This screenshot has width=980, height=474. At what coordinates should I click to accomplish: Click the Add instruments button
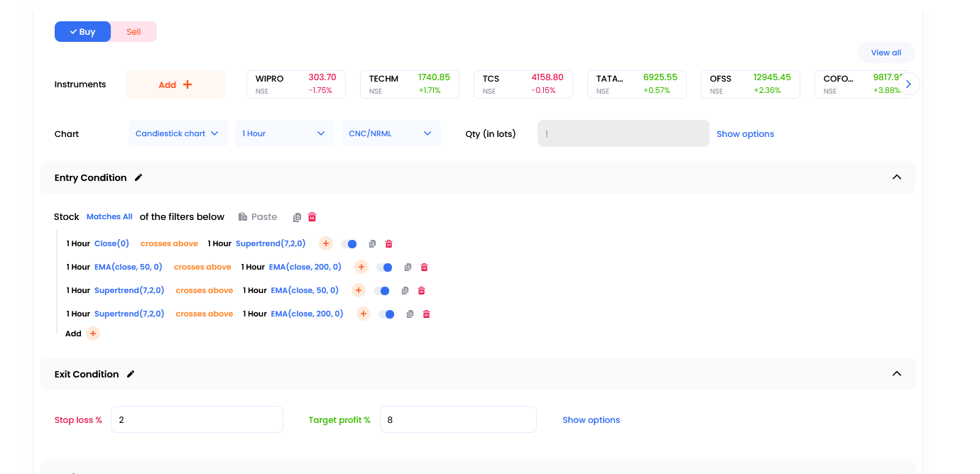point(175,84)
